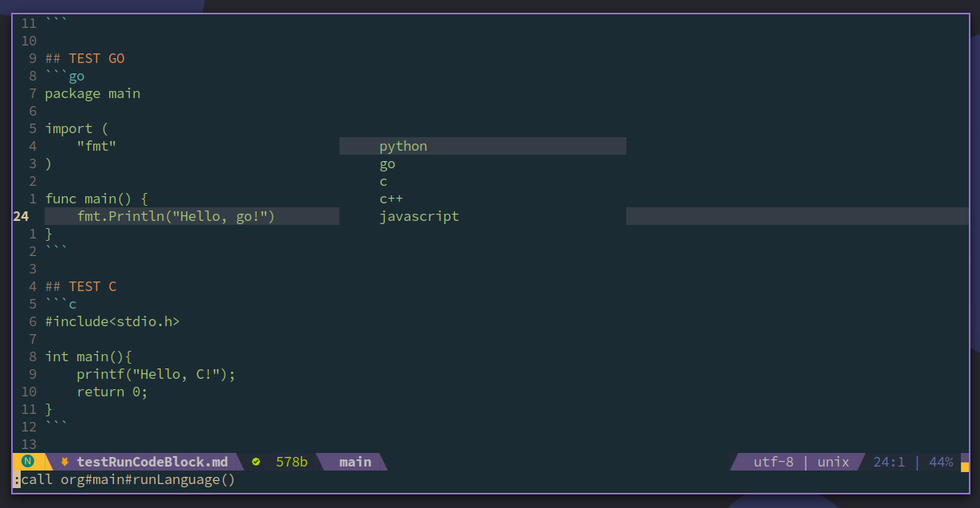Click the 24:1 cursor position indicator
The height and width of the screenshot is (508, 980).
pyautogui.click(x=889, y=462)
